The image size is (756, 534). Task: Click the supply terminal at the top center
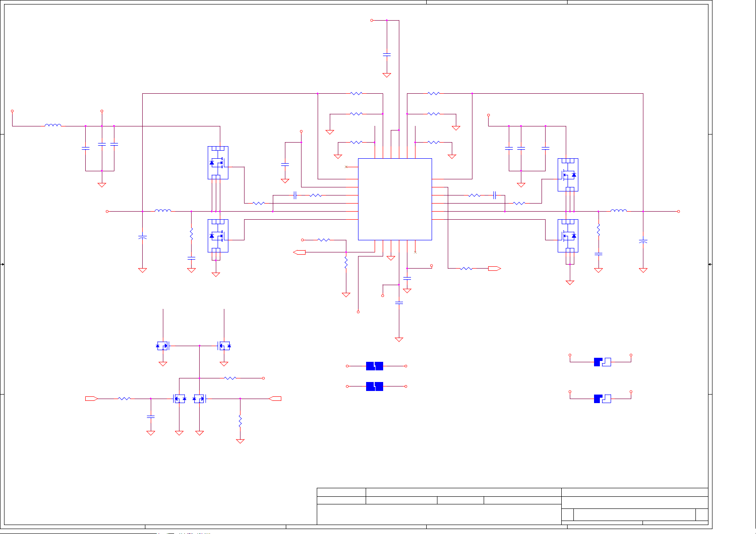tap(371, 20)
